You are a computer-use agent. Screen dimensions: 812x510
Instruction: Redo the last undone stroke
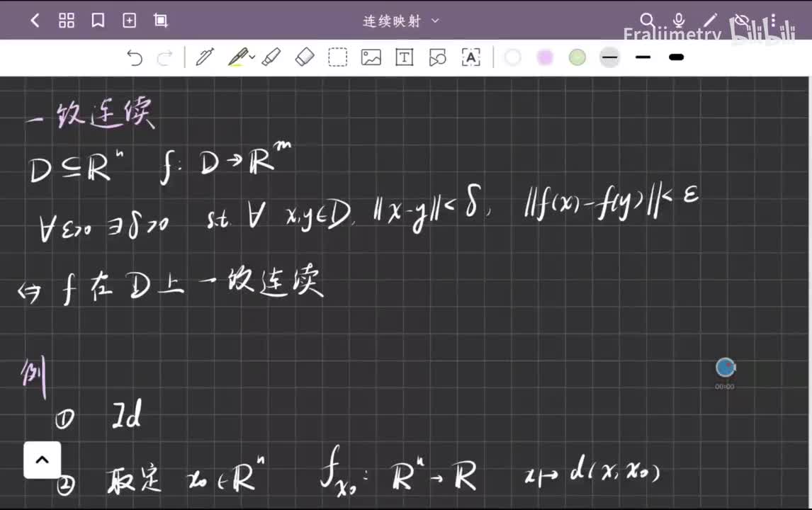pyautogui.click(x=164, y=57)
